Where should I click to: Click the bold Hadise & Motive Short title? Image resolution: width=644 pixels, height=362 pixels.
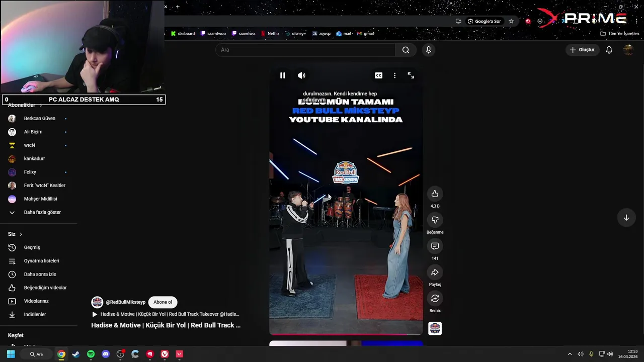166,325
